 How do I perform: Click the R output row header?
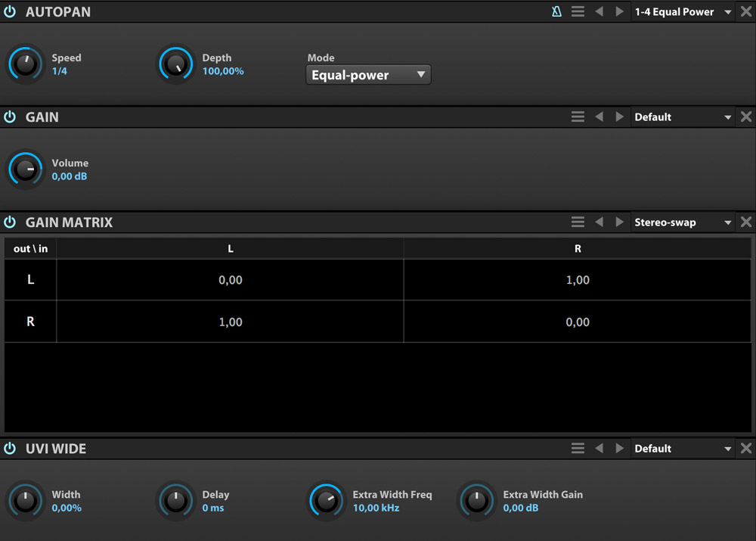click(x=30, y=322)
